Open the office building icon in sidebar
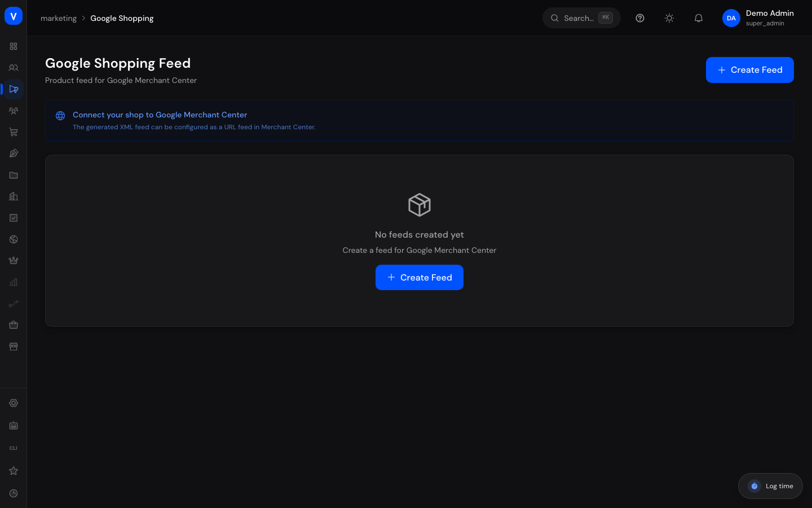Screen dimensions: 812x508 click(14, 196)
